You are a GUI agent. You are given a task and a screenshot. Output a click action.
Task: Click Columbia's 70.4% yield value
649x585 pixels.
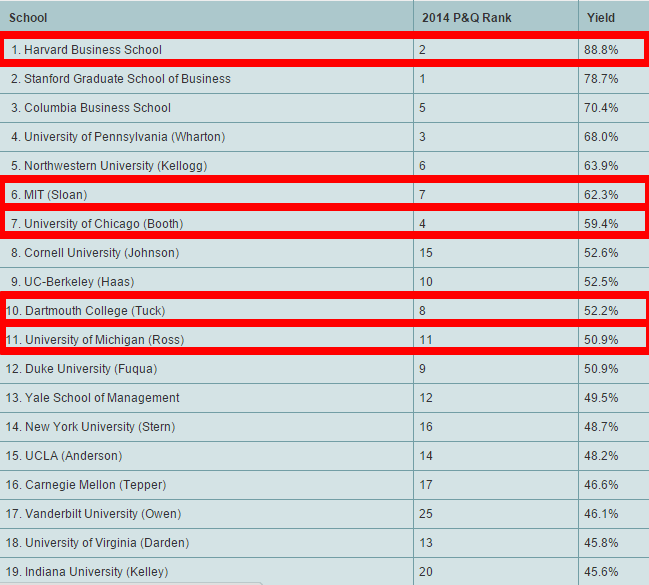pos(601,108)
